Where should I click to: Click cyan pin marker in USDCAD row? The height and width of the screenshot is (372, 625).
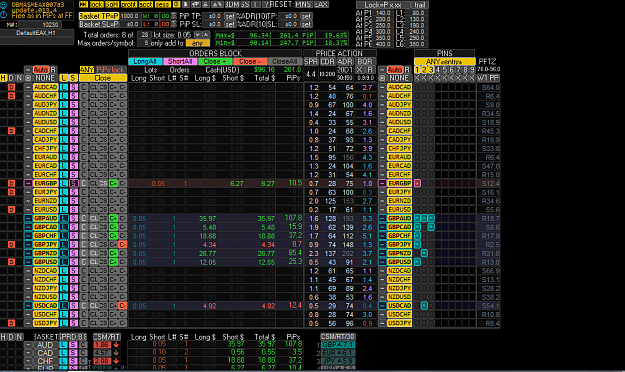click(x=424, y=306)
